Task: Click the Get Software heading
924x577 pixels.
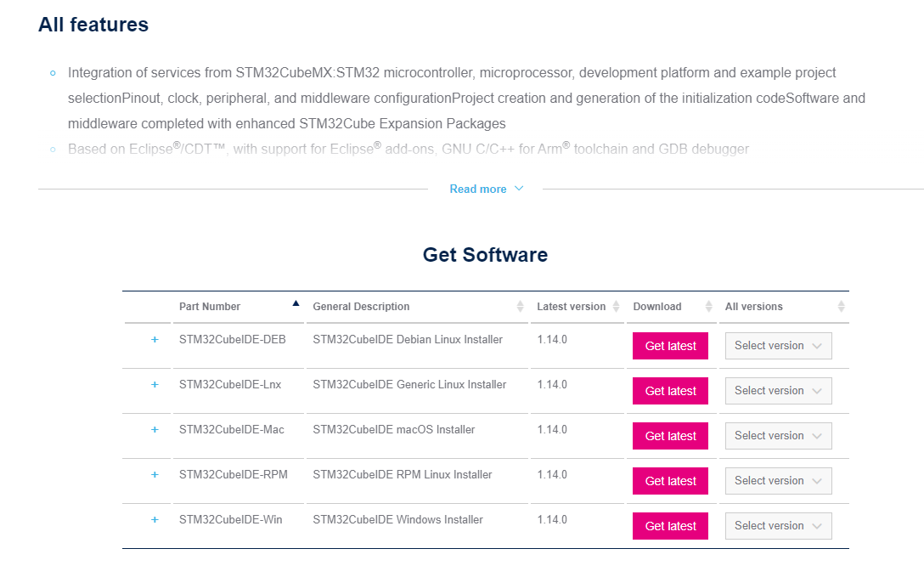Action: pyautogui.click(x=485, y=255)
